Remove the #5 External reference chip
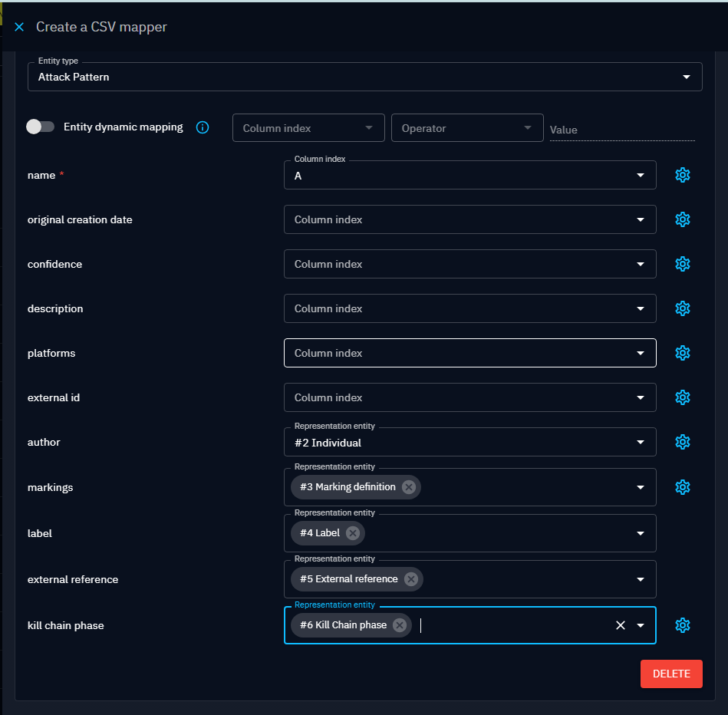Image resolution: width=728 pixels, height=715 pixels. tap(411, 579)
